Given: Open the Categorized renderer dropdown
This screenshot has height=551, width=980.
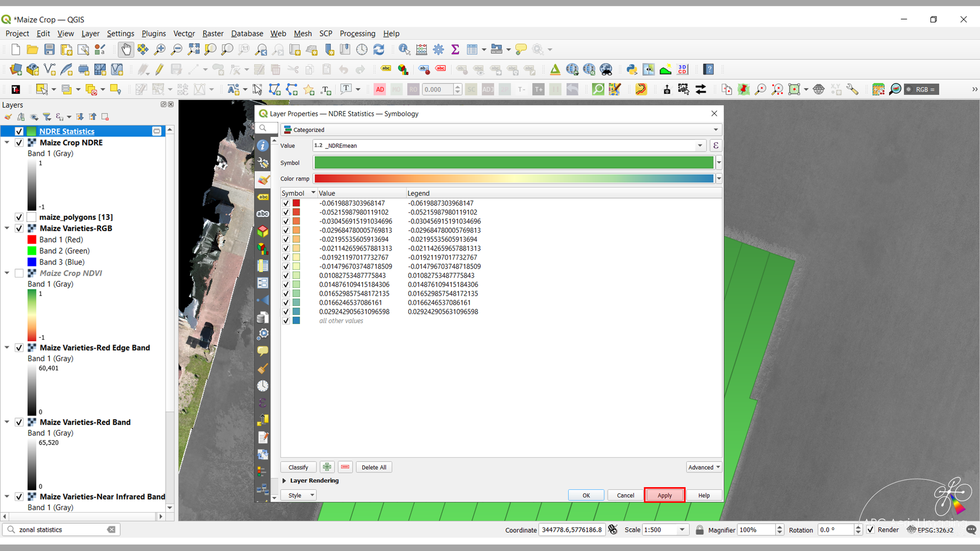Looking at the screenshot, I should click(501, 130).
